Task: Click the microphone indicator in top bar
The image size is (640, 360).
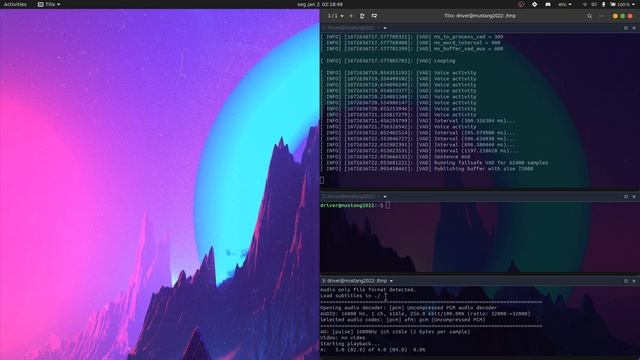Action: point(603,4)
